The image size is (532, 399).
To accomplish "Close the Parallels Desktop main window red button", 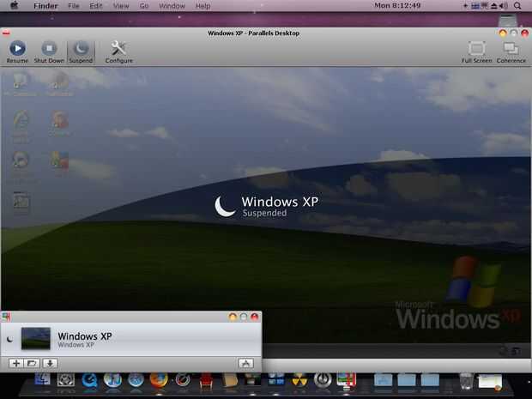I will pyautogui.click(x=525, y=33).
